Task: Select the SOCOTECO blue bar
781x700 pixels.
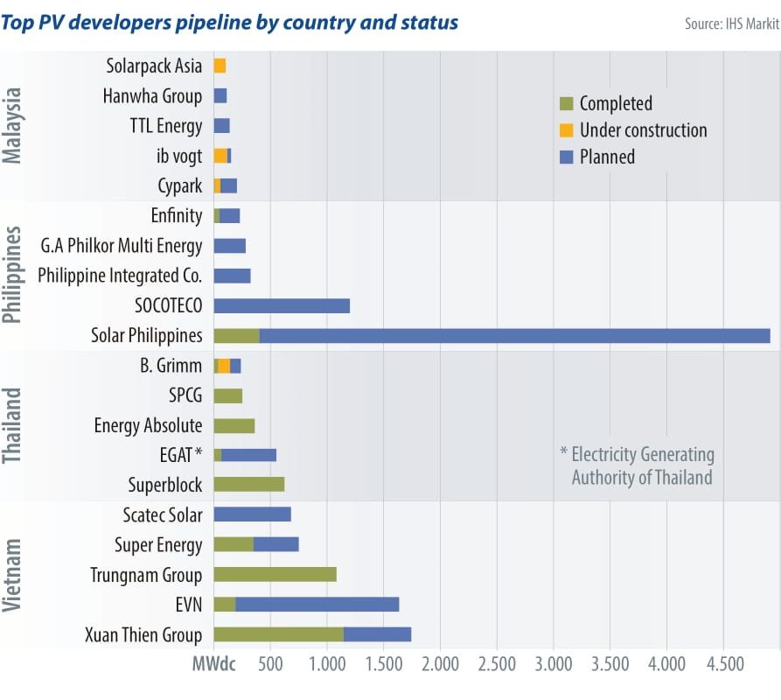Action: coord(282,305)
